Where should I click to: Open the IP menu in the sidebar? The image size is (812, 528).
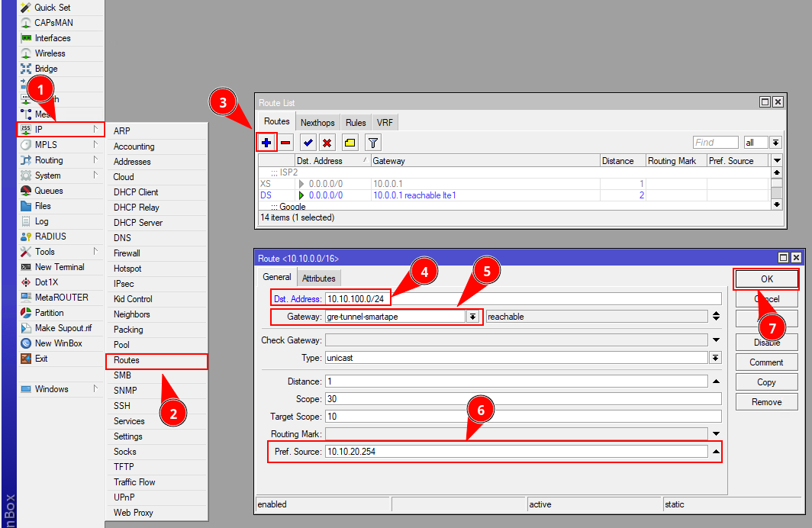[61, 130]
